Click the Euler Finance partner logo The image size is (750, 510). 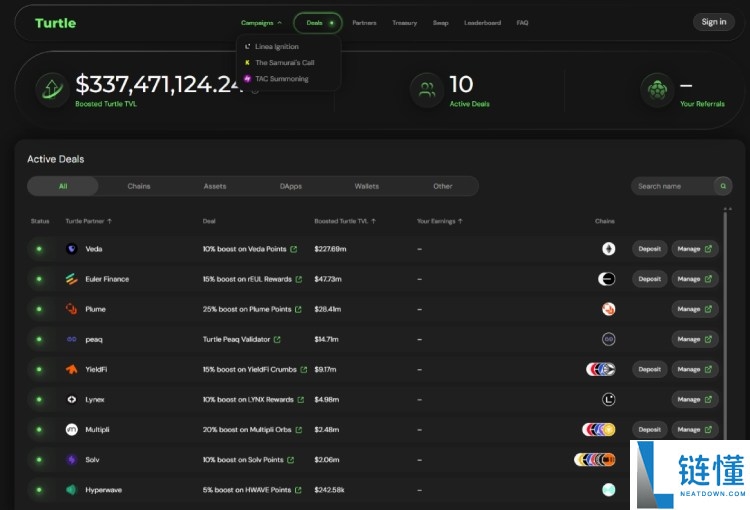pyautogui.click(x=72, y=279)
